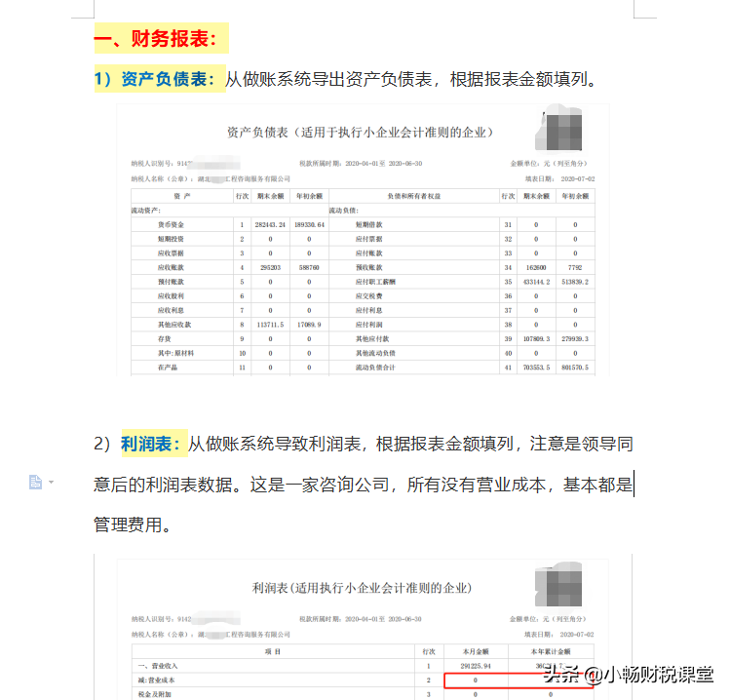Click the 短期借款 row label
Screen dimensions: 730x700
point(369,224)
